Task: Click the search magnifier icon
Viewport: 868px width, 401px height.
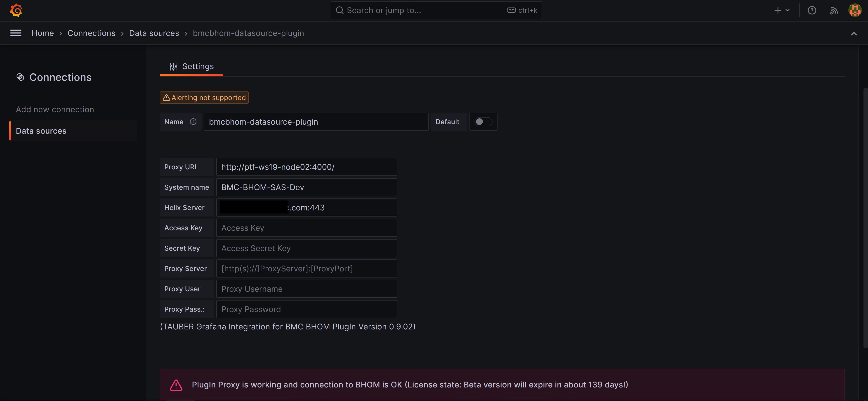Action: pos(340,10)
